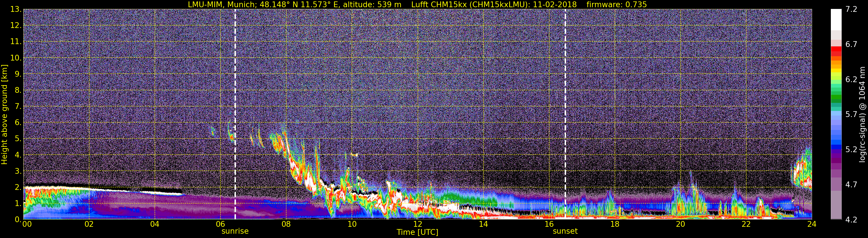Viewport: 868px width, 238px height.
Task: Click x-axis time tick '10'
Action: tap(352, 224)
